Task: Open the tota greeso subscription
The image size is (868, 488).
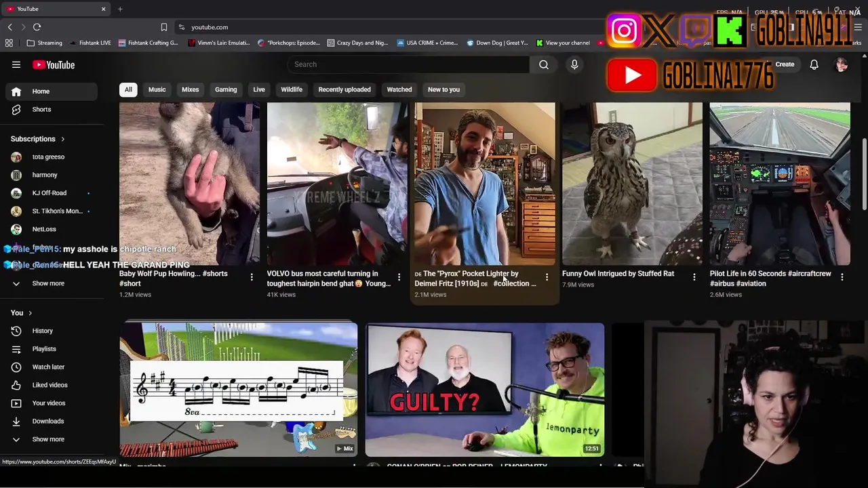Action: [x=52, y=157]
